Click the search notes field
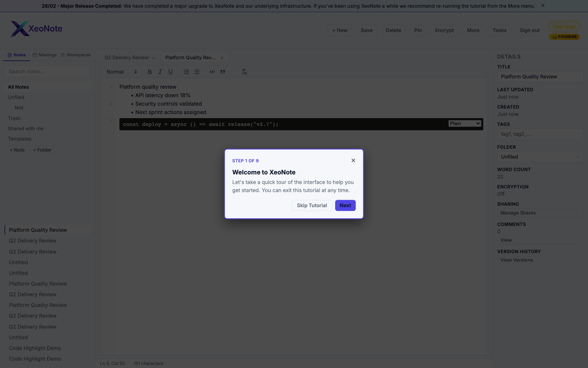 (47, 71)
